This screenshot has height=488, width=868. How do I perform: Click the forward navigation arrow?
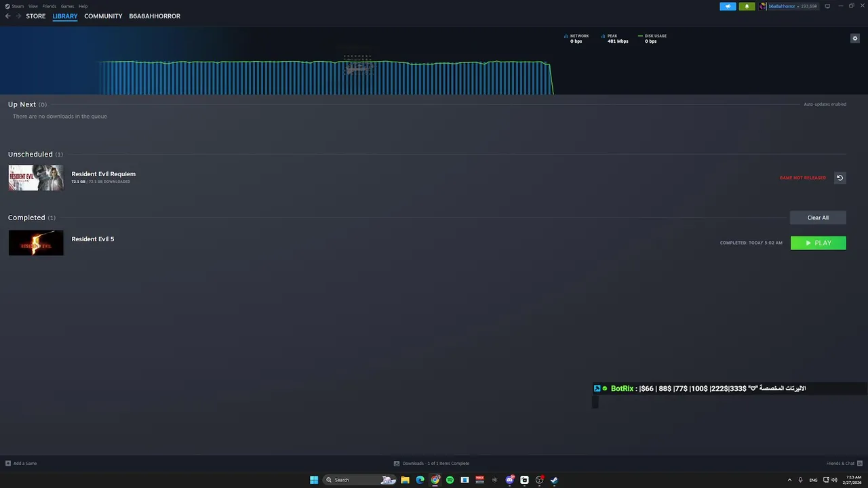(18, 16)
